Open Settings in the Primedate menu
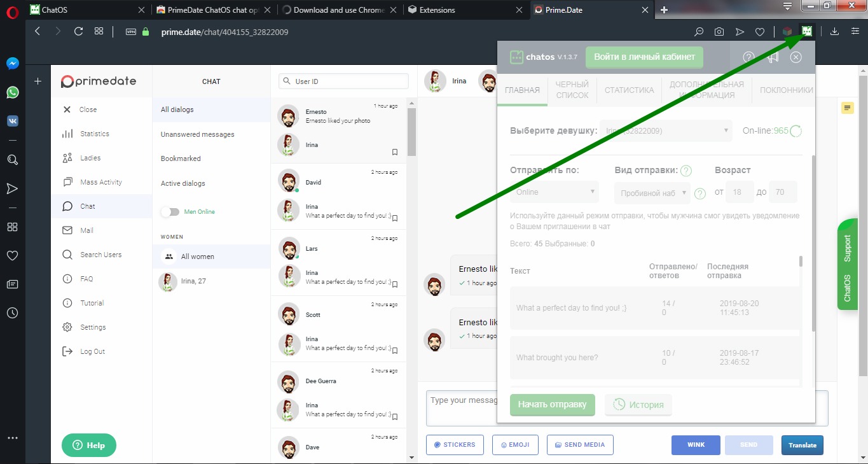The width and height of the screenshot is (868, 464). [x=93, y=327]
